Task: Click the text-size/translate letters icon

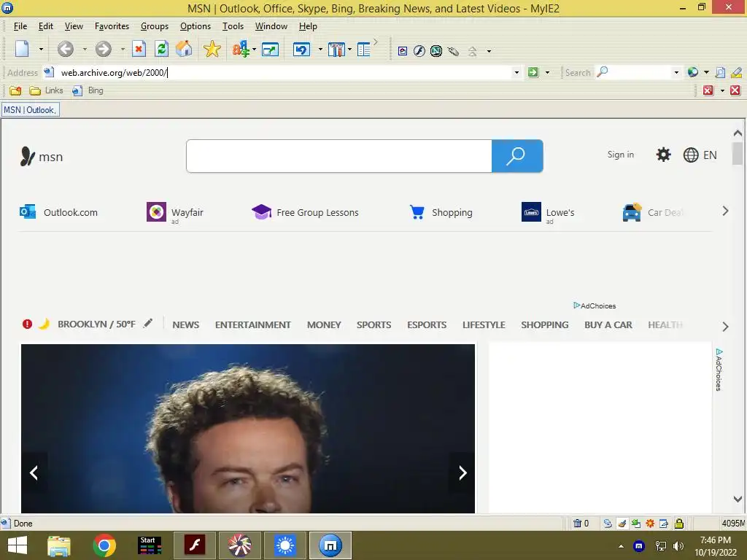Action: [241, 49]
